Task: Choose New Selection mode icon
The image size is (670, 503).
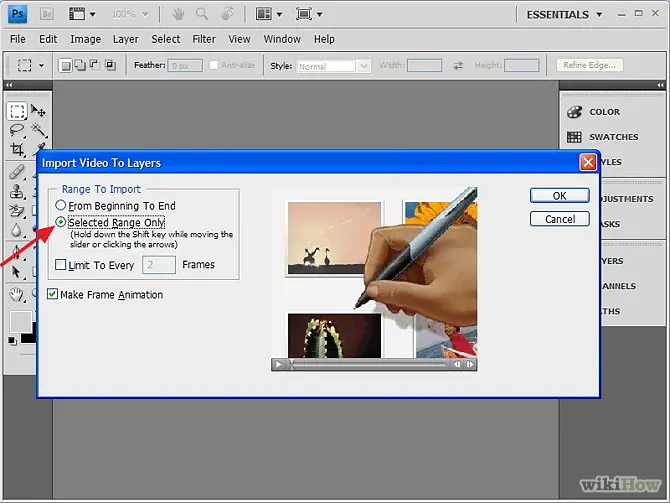Action: click(65, 65)
